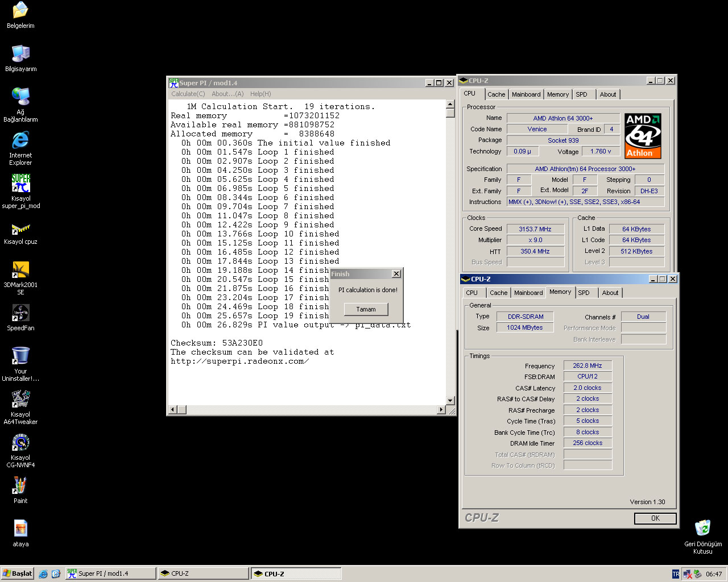Launch Internet Explorer desktop icon
Viewport: 728px width, 582px height.
tap(20, 140)
